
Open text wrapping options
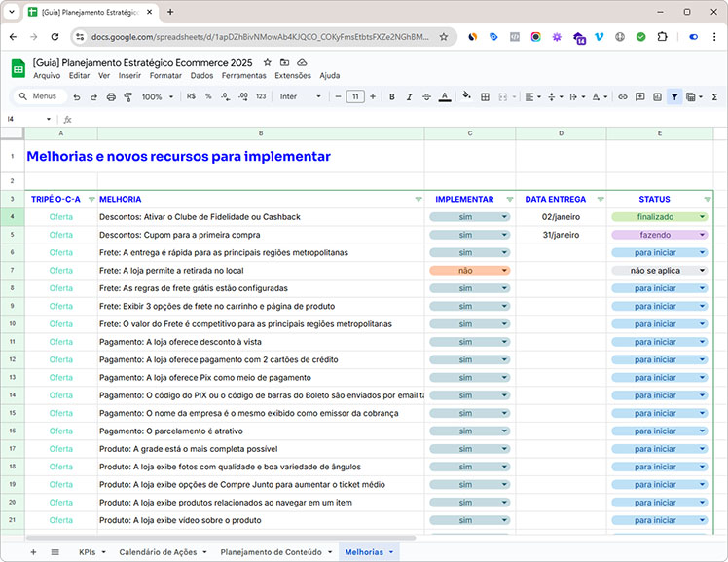pyautogui.click(x=577, y=96)
